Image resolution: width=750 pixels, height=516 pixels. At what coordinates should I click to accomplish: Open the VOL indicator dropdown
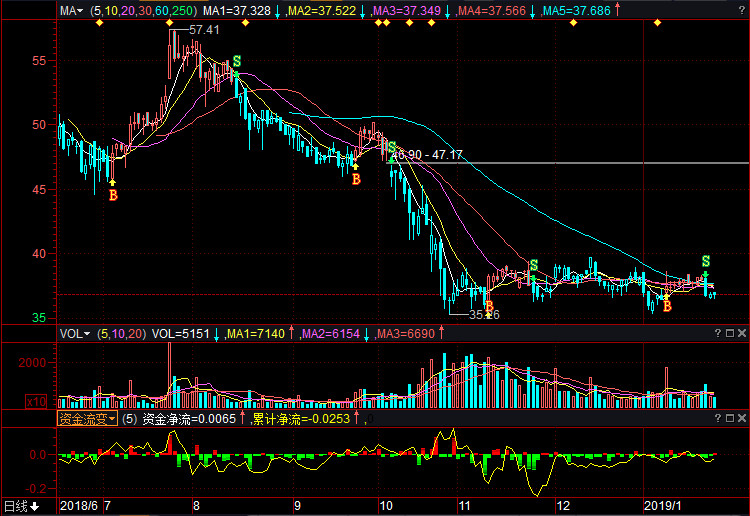click(75, 333)
